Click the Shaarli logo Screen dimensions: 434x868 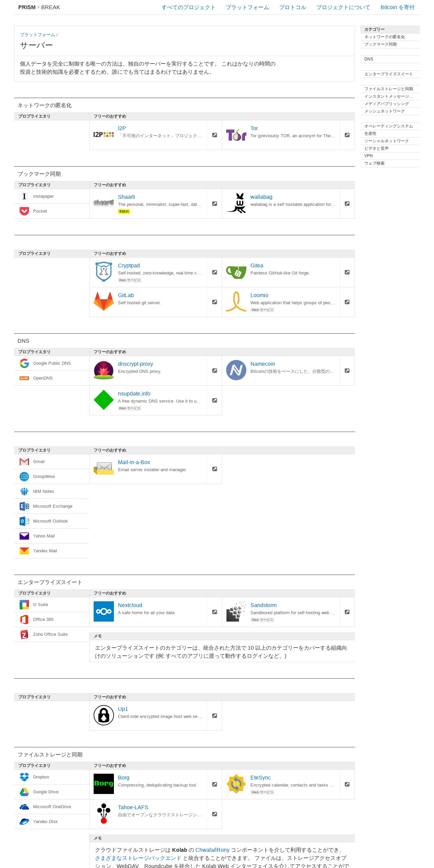pos(103,203)
